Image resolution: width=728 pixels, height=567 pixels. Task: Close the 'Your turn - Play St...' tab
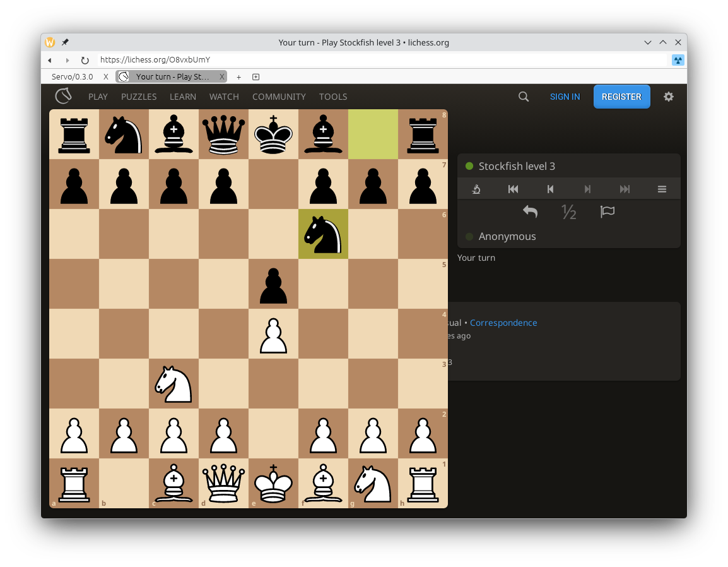click(x=222, y=76)
